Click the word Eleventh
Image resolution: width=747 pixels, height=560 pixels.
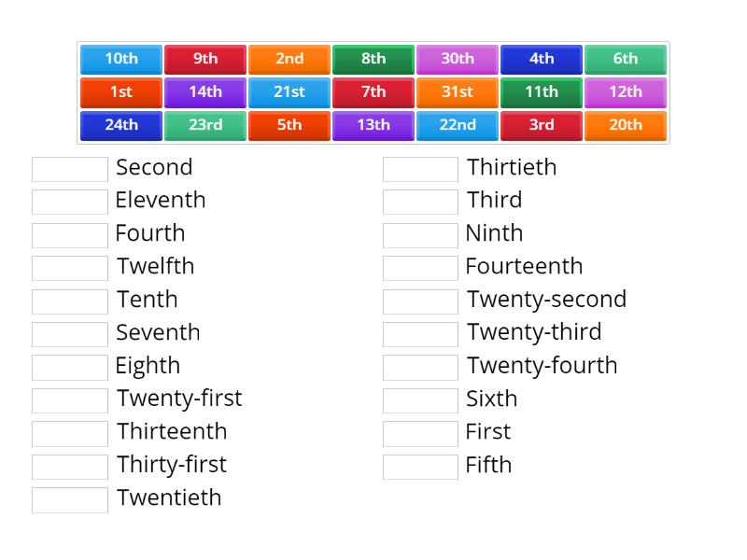coord(161,201)
